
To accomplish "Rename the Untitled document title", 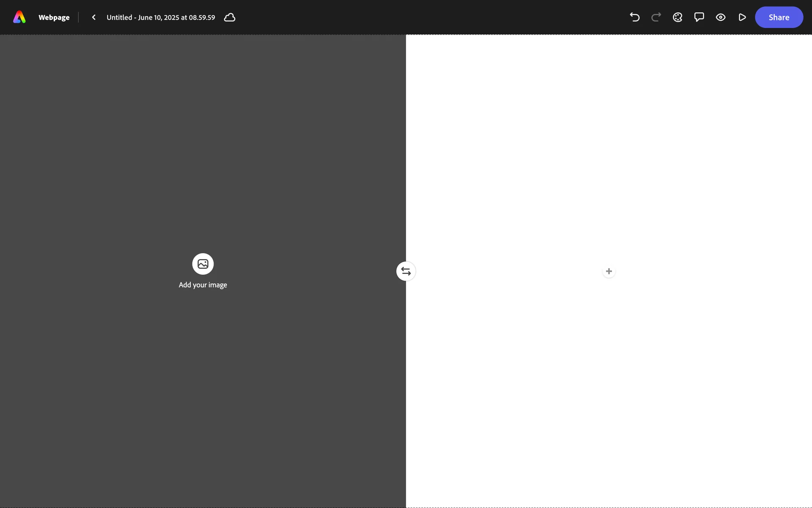I will click(161, 17).
